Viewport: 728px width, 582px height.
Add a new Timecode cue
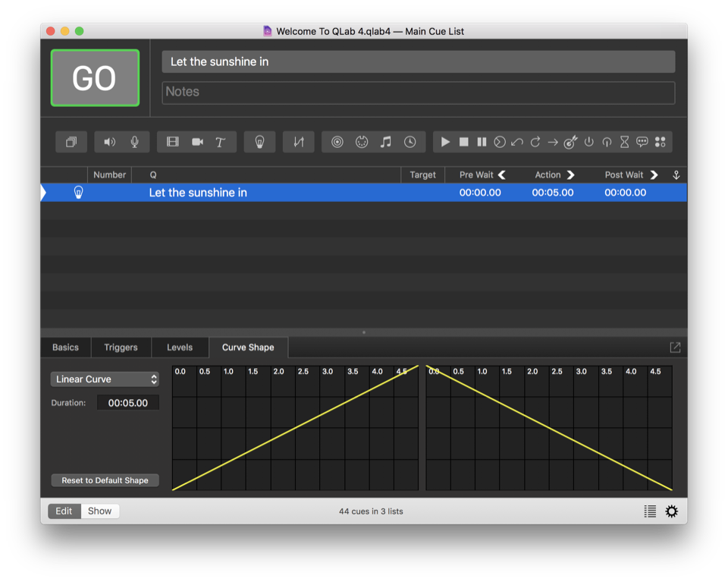(409, 142)
